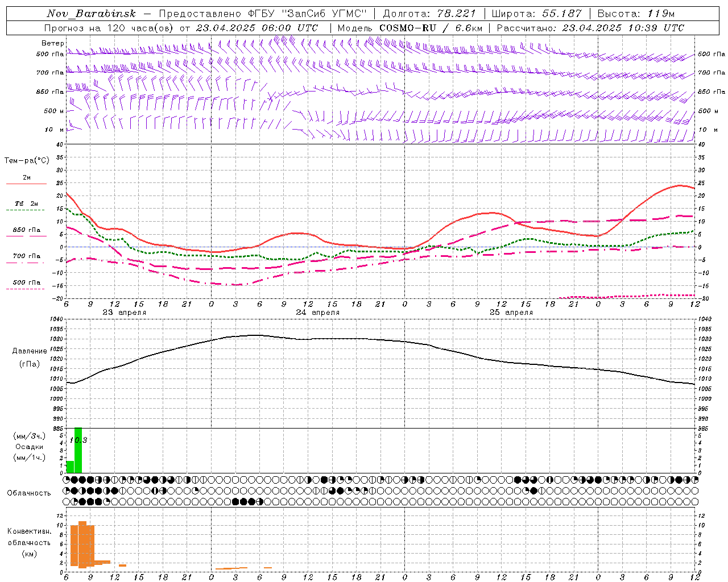Click the '850 гПа' temperature legend entry

27,230
